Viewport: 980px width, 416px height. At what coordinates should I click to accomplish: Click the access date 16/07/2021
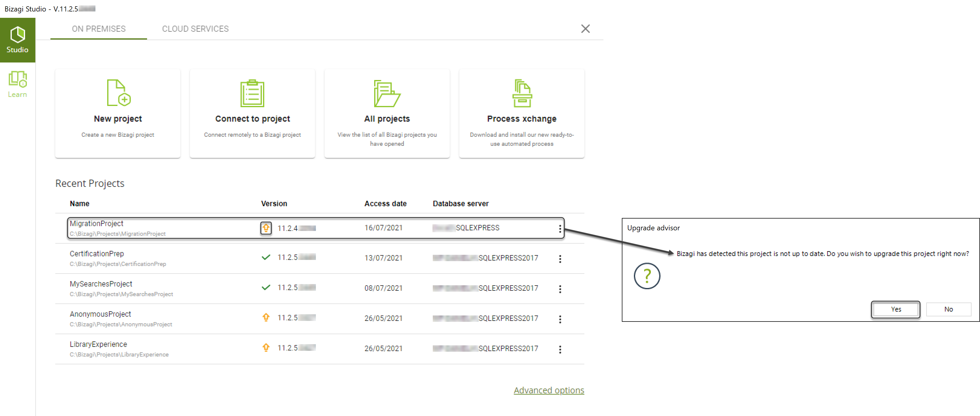[x=384, y=228]
